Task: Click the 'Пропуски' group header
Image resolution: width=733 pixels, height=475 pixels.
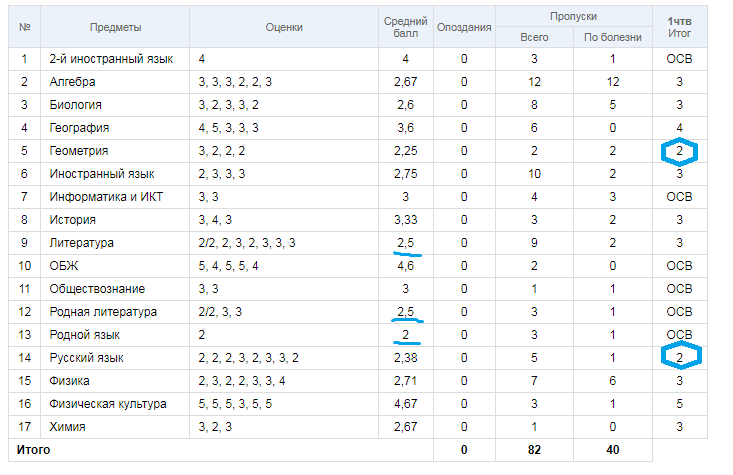Action: click(x=574, y=16)
